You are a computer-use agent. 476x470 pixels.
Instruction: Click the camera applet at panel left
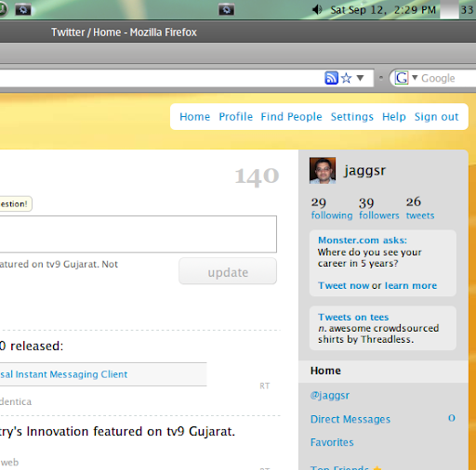point(23,10)
